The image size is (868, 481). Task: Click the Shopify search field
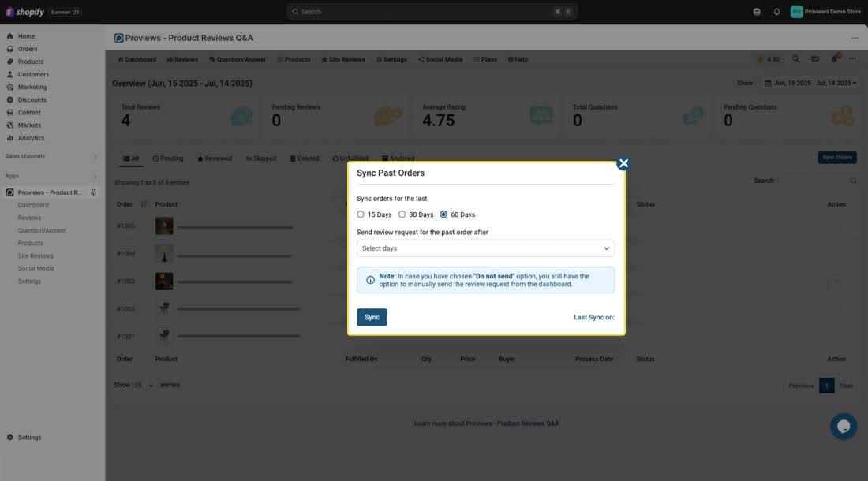432,12
